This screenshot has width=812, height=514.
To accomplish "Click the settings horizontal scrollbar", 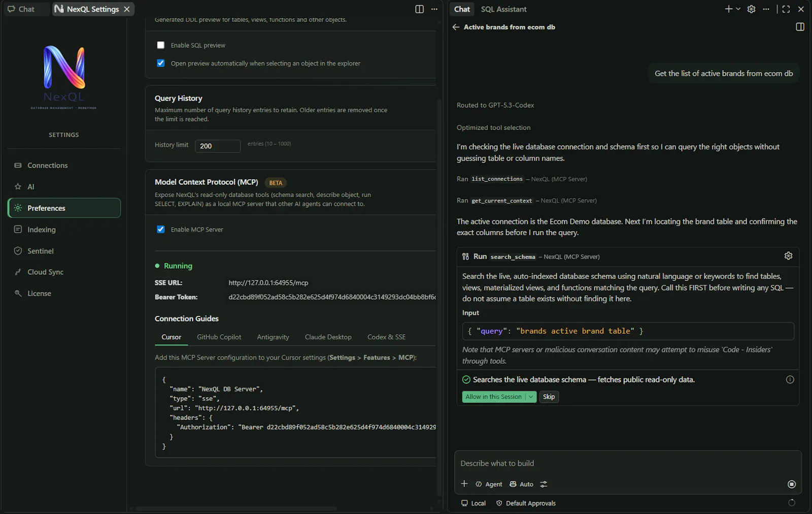I will click(236, 508).
